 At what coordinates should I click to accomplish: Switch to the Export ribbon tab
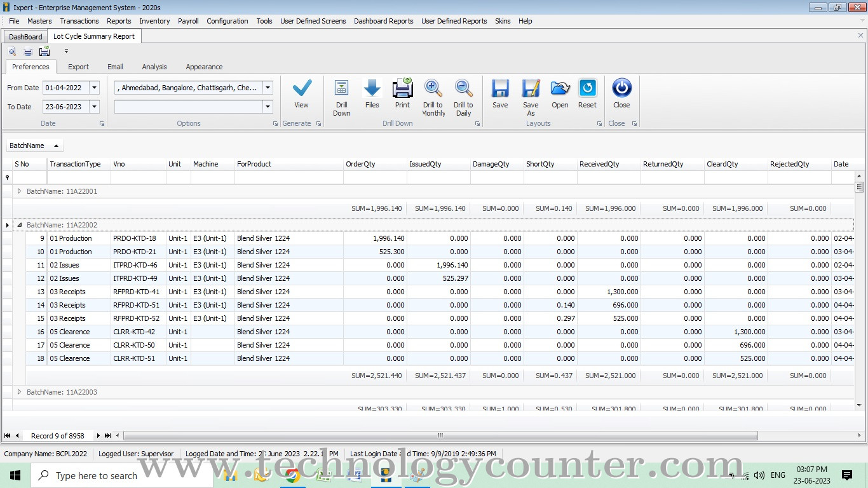click(x=78, y=67)
